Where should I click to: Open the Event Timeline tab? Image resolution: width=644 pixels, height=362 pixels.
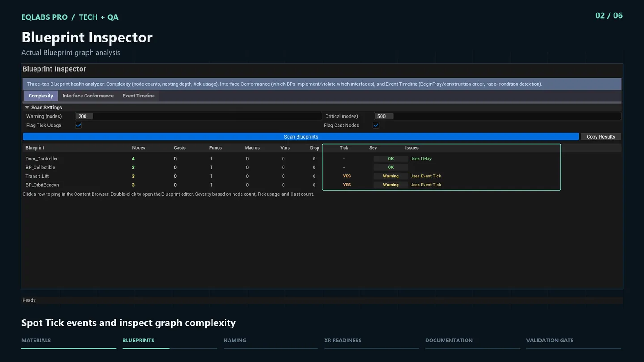pos(139,96)
